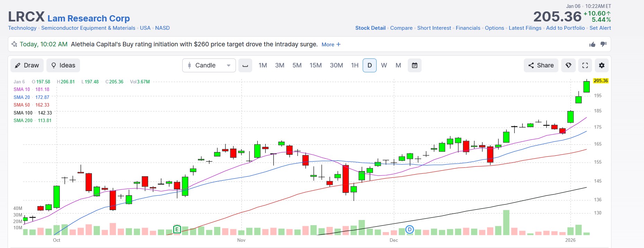The image size is (644, 248).
Task: Click the earnings E marker on chart
Action: tap(177, 229)
